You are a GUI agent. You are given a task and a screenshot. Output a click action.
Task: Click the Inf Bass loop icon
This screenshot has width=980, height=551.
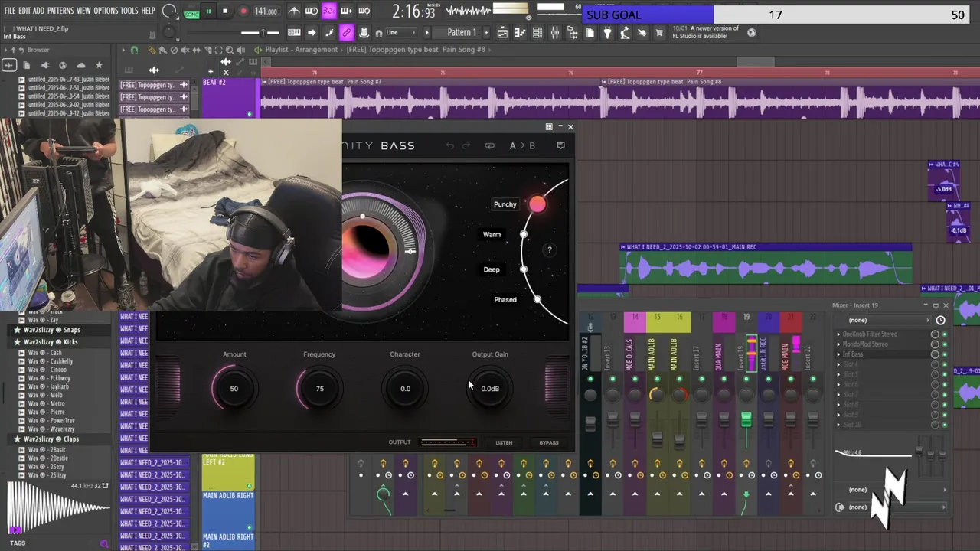coord(490,145)
